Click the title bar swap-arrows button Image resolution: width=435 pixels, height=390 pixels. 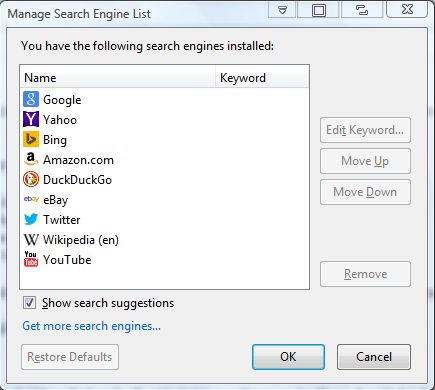(362, 10)
